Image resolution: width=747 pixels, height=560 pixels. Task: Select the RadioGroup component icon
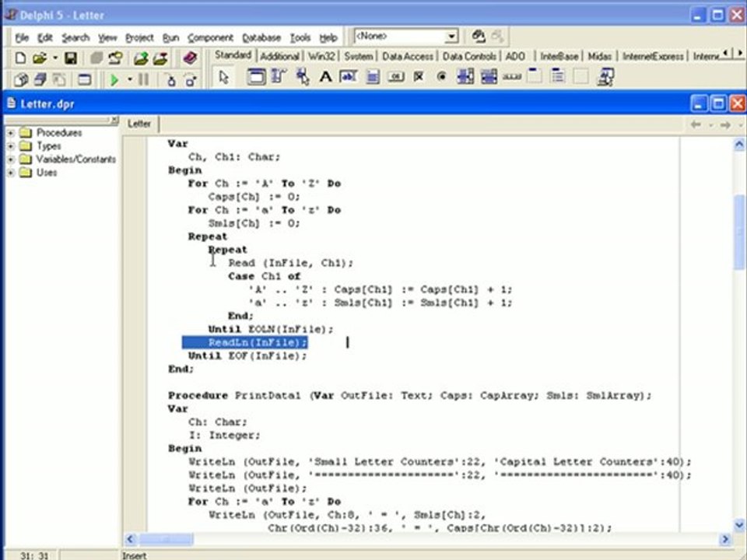(557, 77)
